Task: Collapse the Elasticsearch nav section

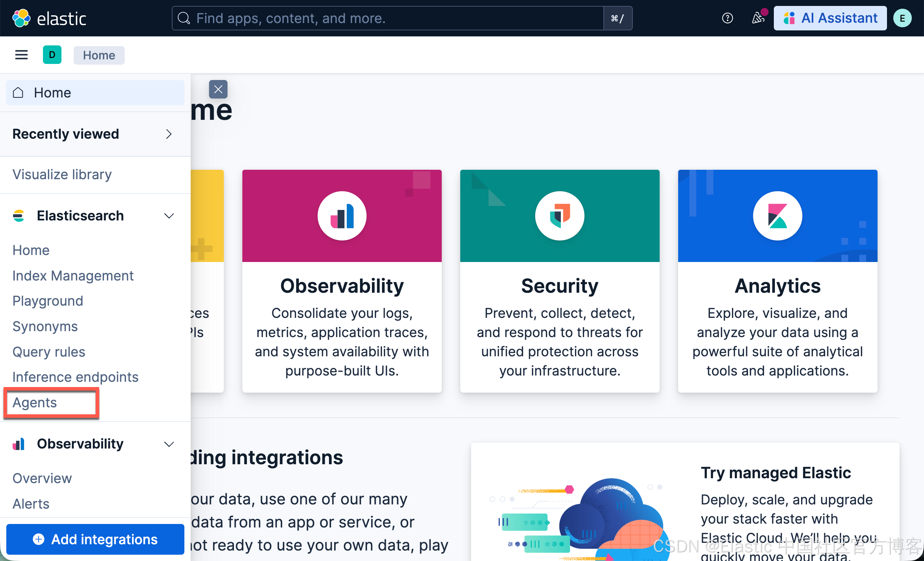Action: [169, 216]
